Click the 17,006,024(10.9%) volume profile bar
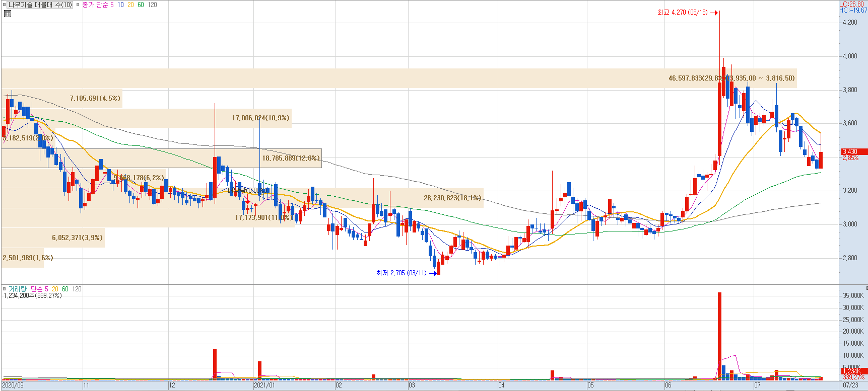This screenshot has height=391, width=868. pyautogui.click(x=146, y=118)
